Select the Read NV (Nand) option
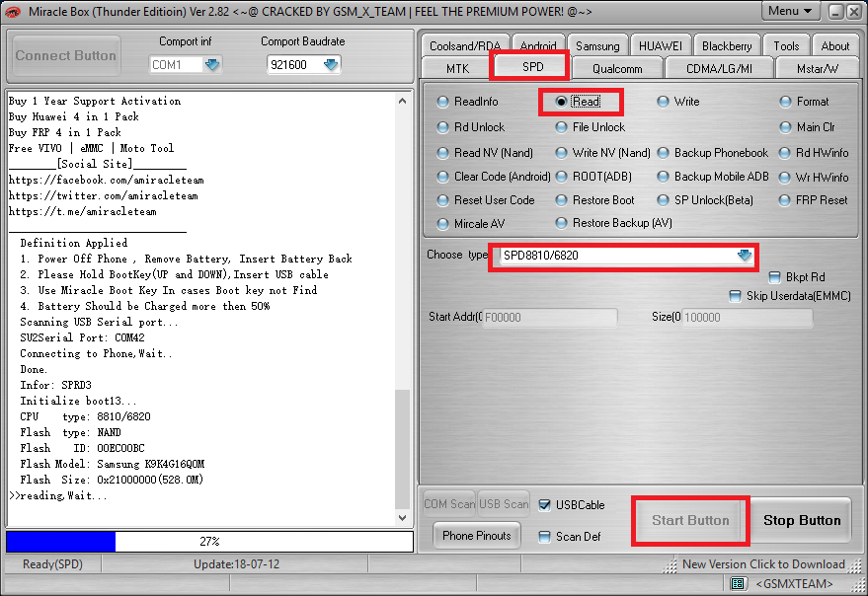The width and height of the screenshot is (868, 596). click(x=485, y=153)
